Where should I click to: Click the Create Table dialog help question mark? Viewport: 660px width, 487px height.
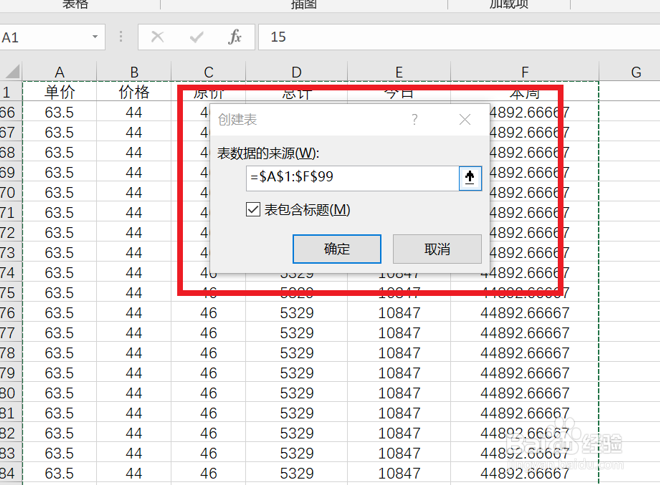point(415,120)
